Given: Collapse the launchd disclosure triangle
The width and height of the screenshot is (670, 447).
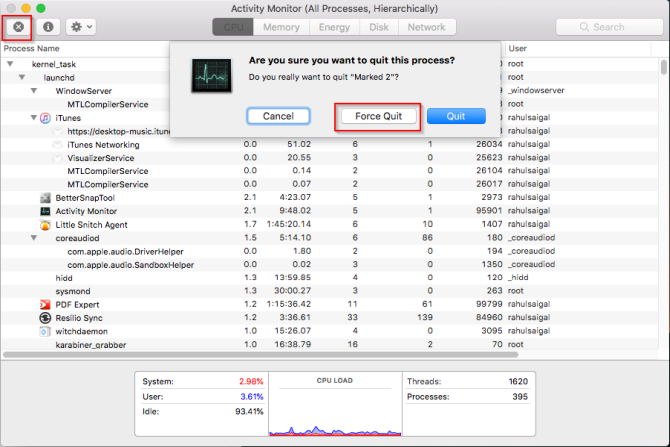Looking at the screenshot, I should [x=22, y=77].
